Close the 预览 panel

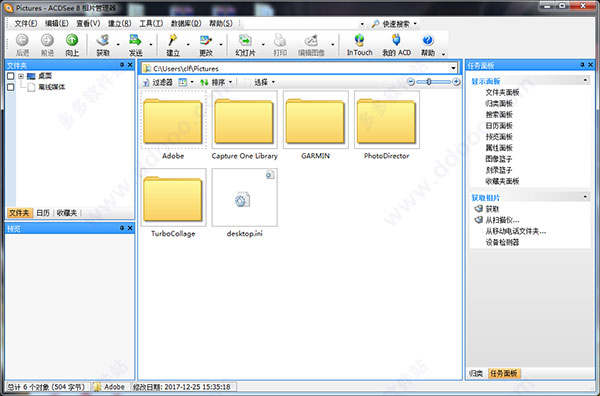(130, 228)
